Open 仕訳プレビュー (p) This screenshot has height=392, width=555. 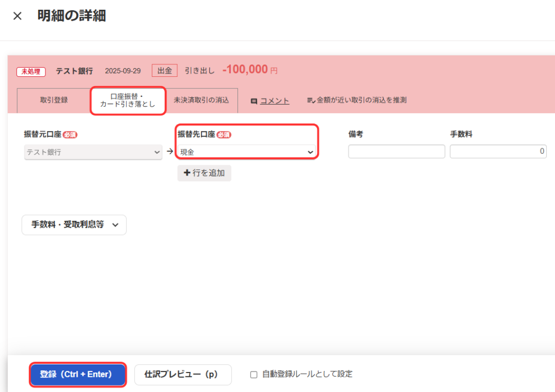pyautogui.click(x=183, y=374)
